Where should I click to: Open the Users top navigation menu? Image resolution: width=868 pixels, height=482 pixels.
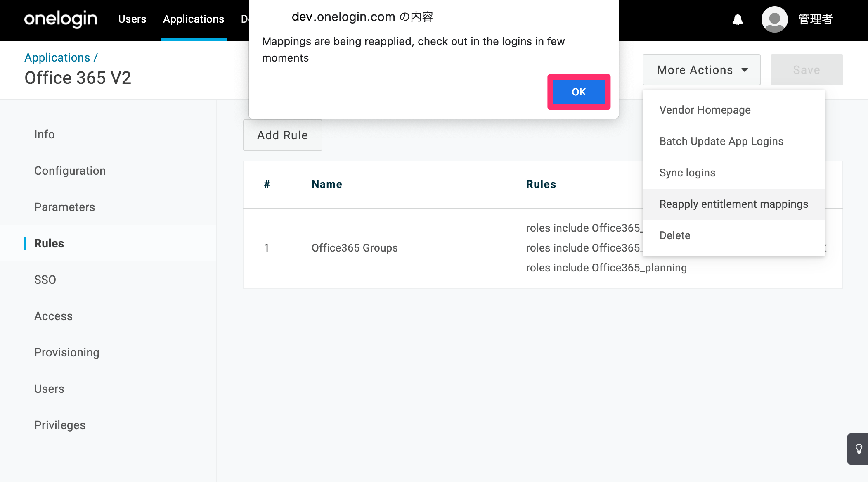(132, 19)
